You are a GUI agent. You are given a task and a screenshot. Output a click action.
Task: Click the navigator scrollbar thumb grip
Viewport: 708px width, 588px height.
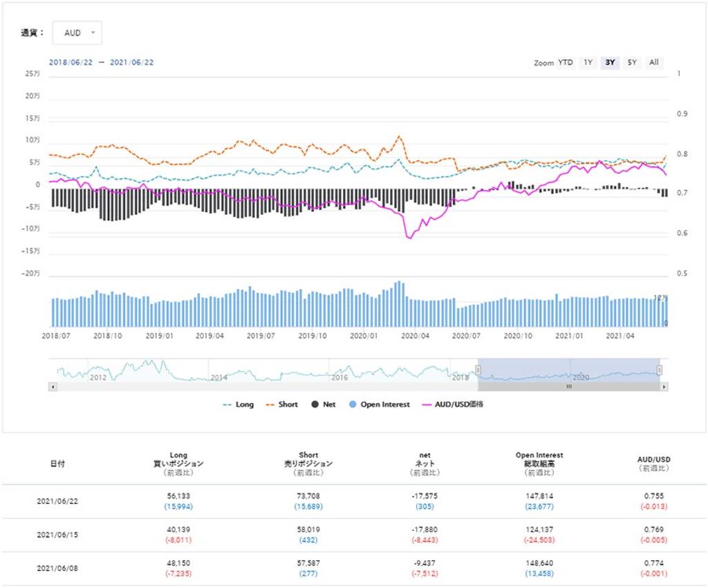pyautogui.click(x=569, y=387)
